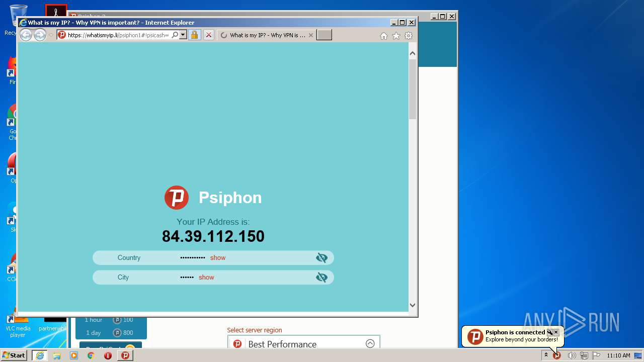The height and width of the screenshot is (362, 644).
Task: Open the favorites star panel
Action: 396,36
